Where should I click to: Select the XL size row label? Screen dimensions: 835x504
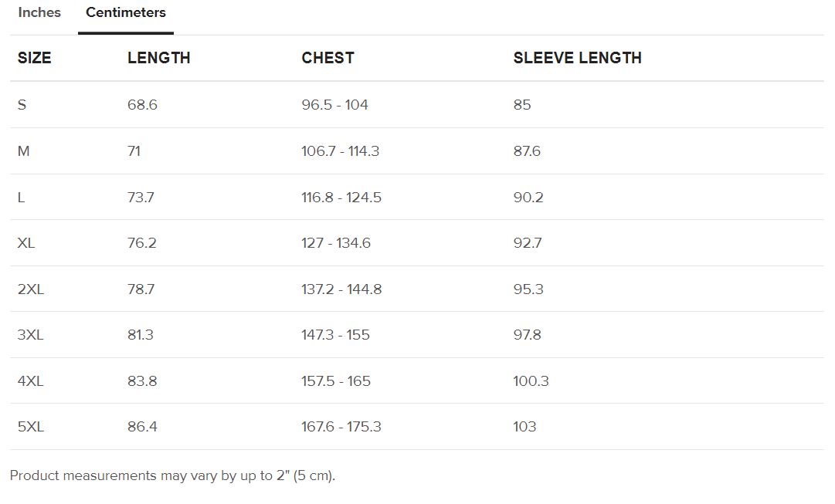tap(26, 243)
